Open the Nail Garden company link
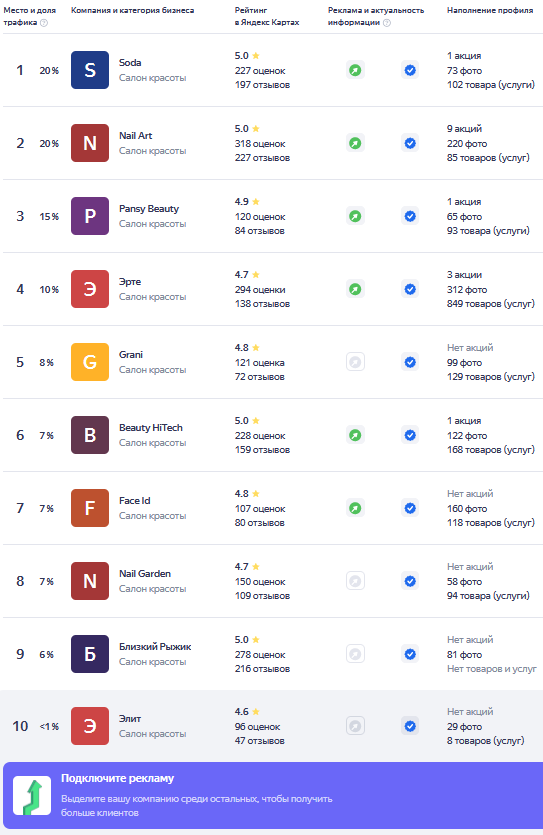543x835 pixels. tap(145, 574)
